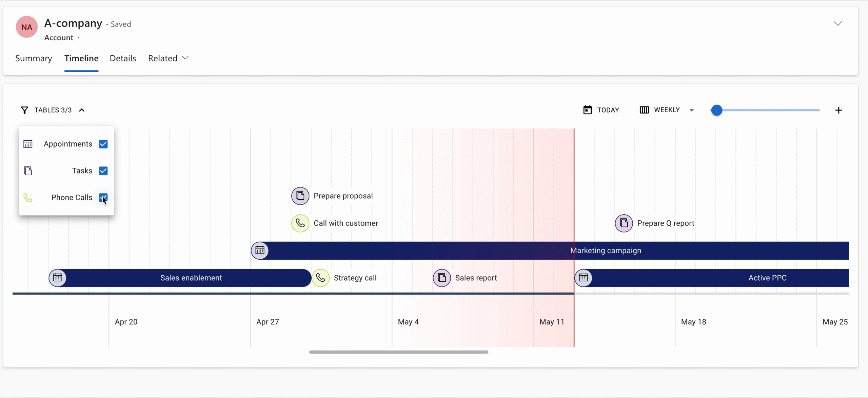Click the May 11 date label
The width and height of the screenshot is (868, 398).
coord(552,322)
